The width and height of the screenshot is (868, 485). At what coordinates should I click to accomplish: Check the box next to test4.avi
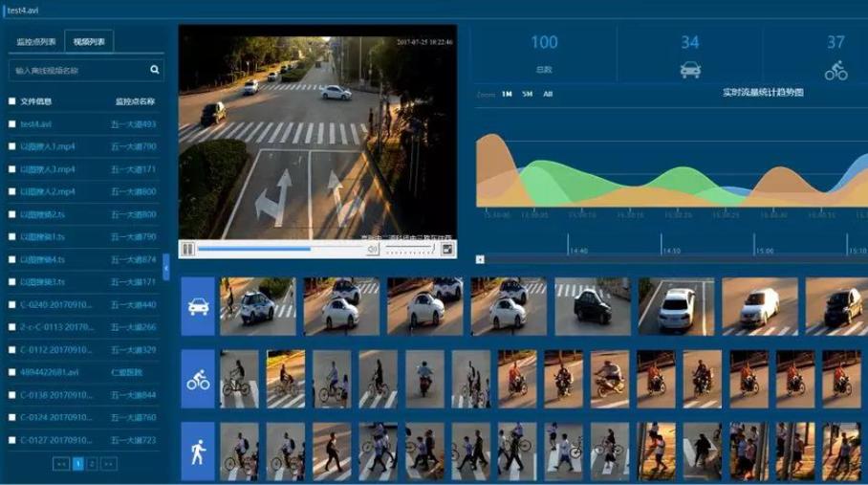[x=12, y=124]
